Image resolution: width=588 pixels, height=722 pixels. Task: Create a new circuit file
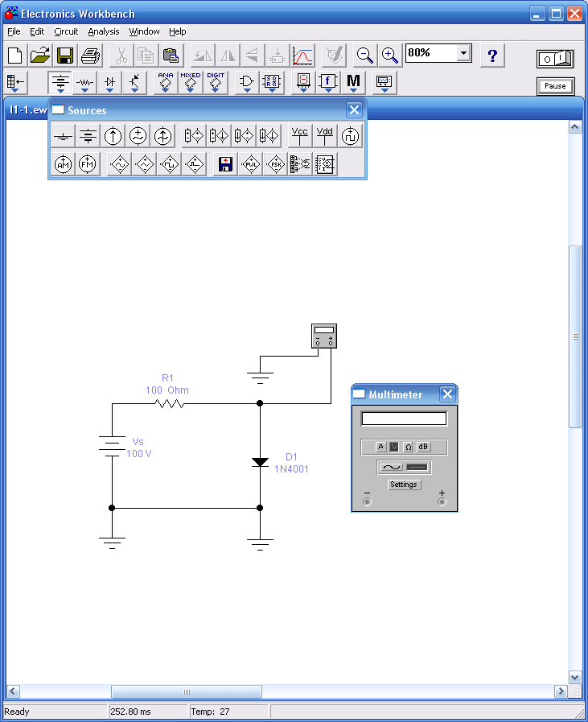pos(15,56)
